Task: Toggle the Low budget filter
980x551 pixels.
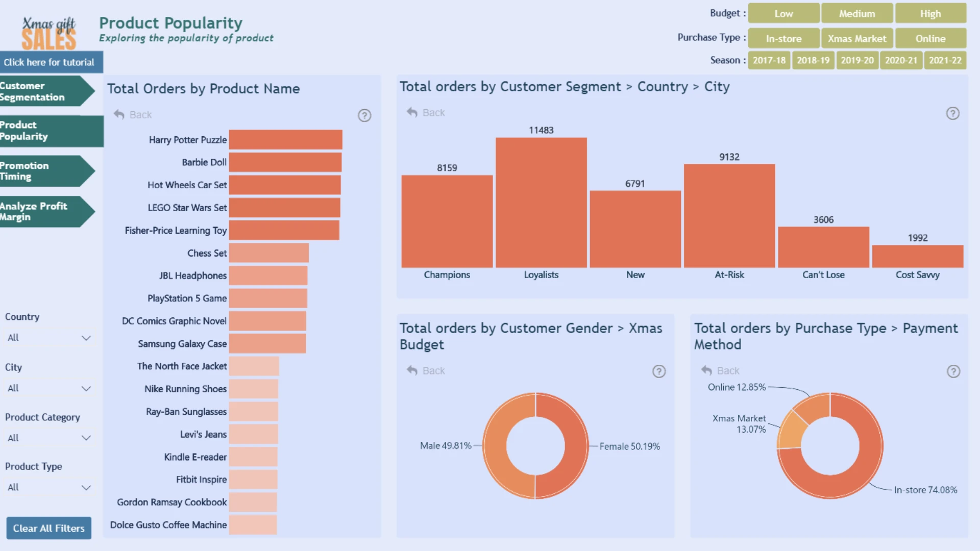Action: pos(783,14)
